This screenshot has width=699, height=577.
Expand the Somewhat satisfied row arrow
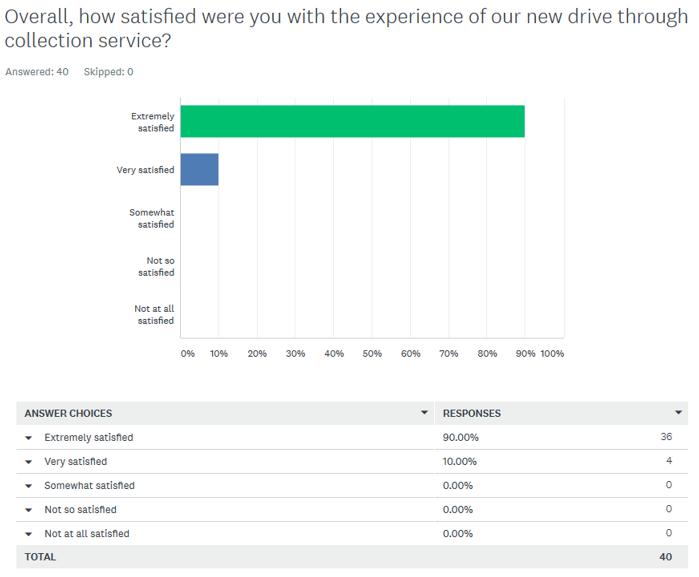29,486
